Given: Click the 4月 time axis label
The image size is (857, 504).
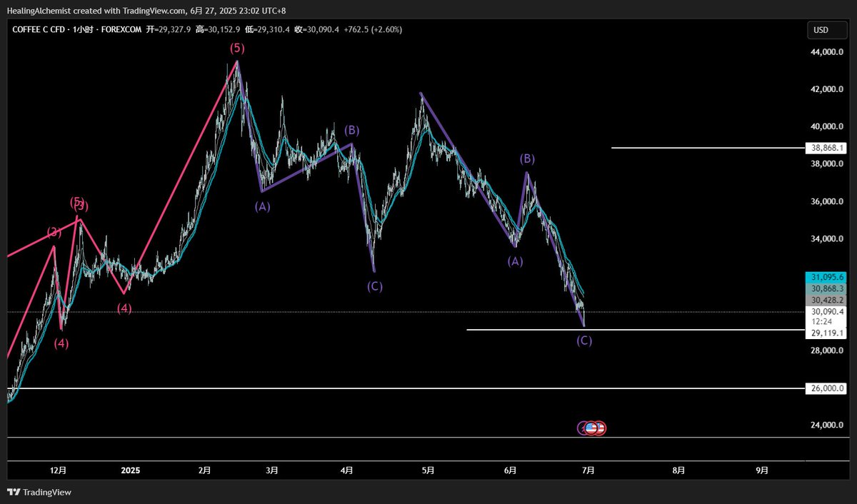Looking at the screenshot, I should click(347, 470).
